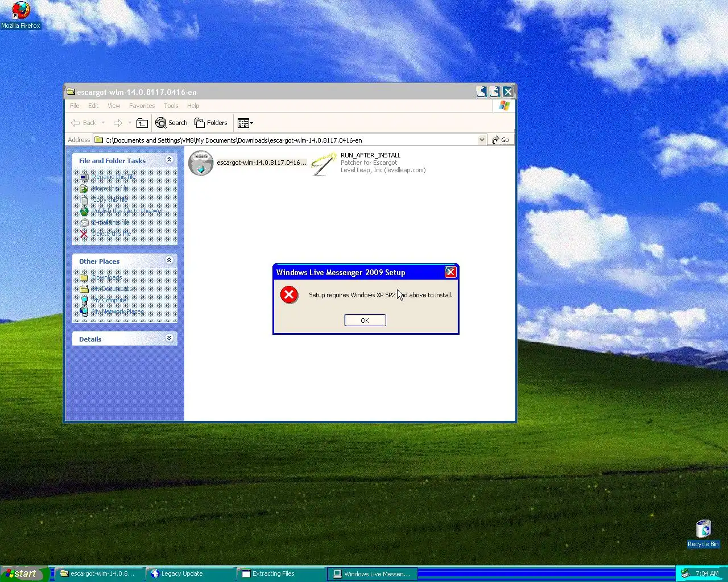728x582 pixels.
Task: Click the Mozilla Firefox desktop icon
Action: 20,15
